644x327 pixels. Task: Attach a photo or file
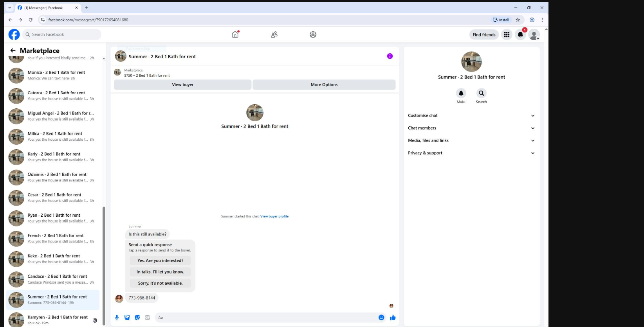[x=127, y=318]
